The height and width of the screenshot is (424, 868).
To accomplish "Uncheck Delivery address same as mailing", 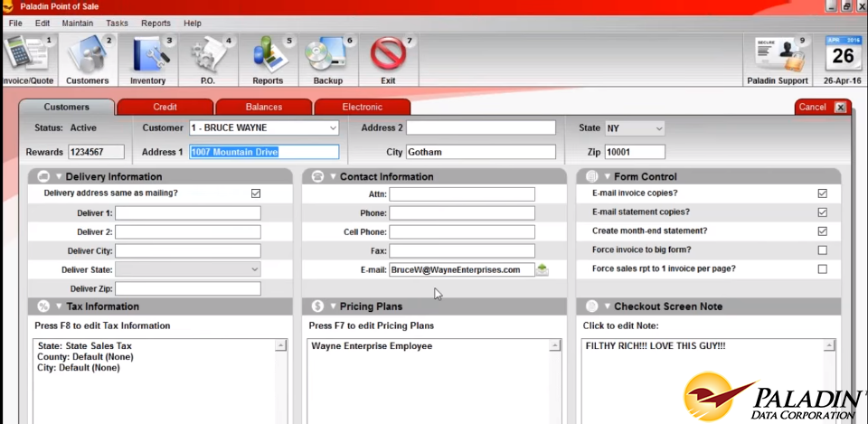I will pos(256,193).
